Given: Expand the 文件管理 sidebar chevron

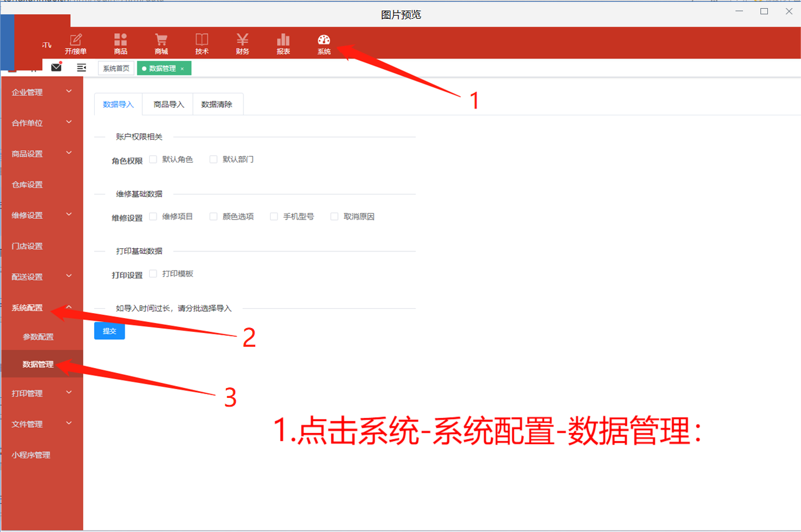Looking at the screenshot, I should pyautogui.click(x=69, y=423).
